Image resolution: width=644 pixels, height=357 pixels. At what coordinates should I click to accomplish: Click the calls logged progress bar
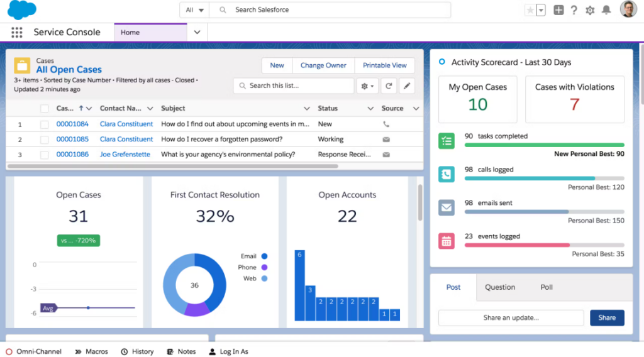click(x=544, y=178)
